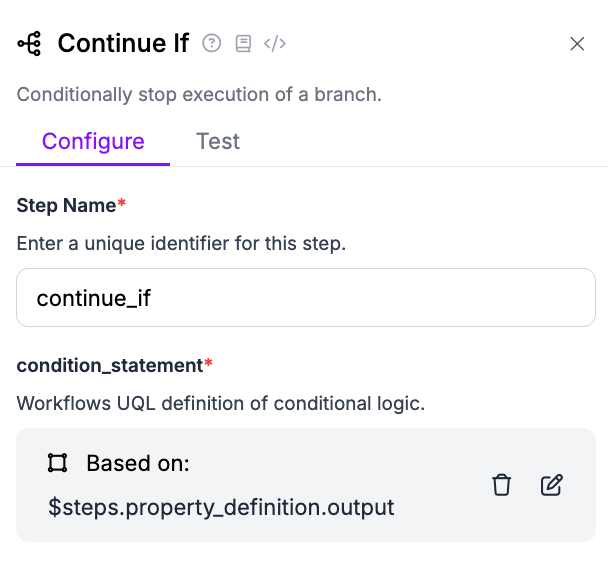The image size is (608, 570).
Task: Open the documentation book icon
Action: (x=242, y=43)
